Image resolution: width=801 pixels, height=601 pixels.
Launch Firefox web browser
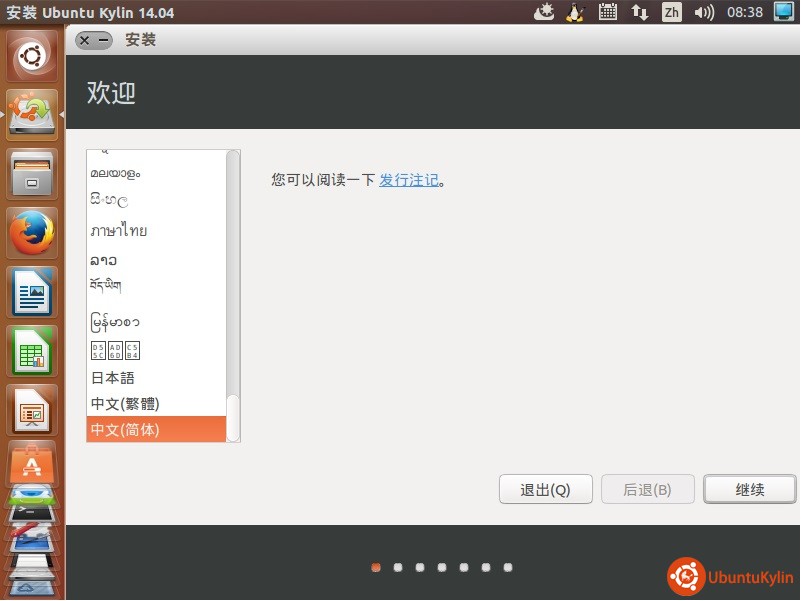tap(33, 234)
